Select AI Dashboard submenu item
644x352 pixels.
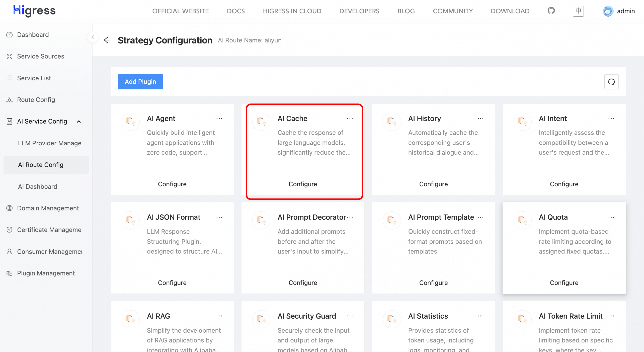(38, 187)
